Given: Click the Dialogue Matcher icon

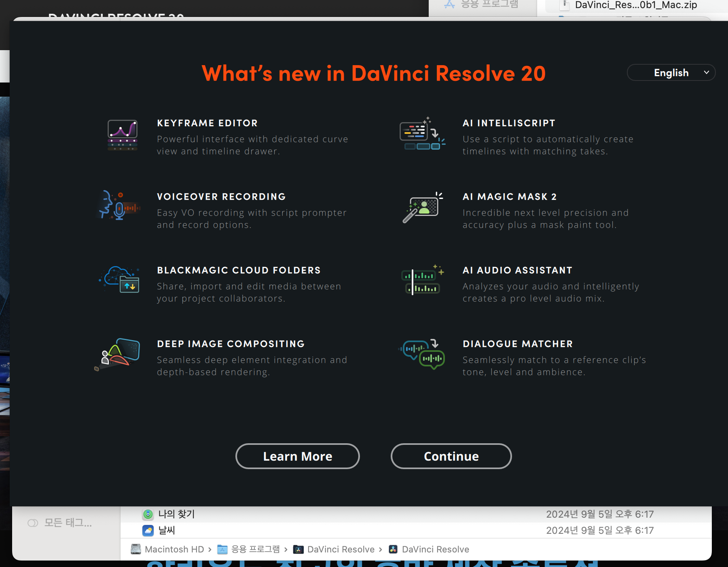Looking at the screenshot, I should (x=422, y=354).
